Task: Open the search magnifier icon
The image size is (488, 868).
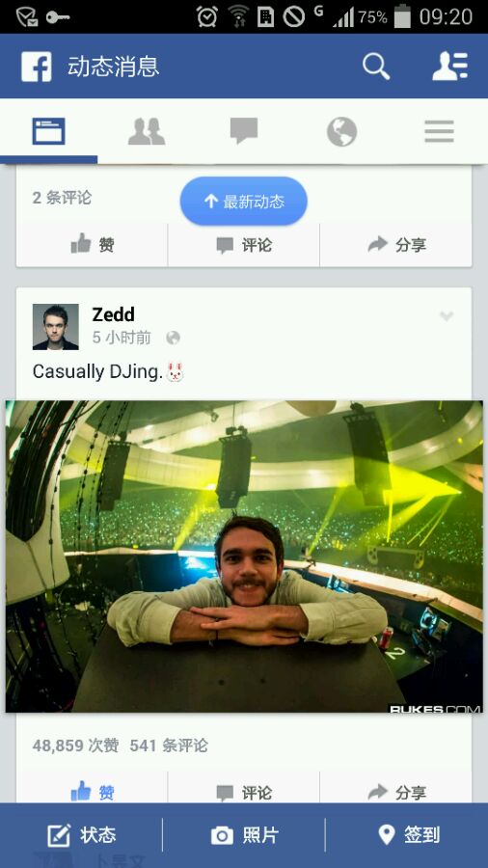Action: [376, 67]
